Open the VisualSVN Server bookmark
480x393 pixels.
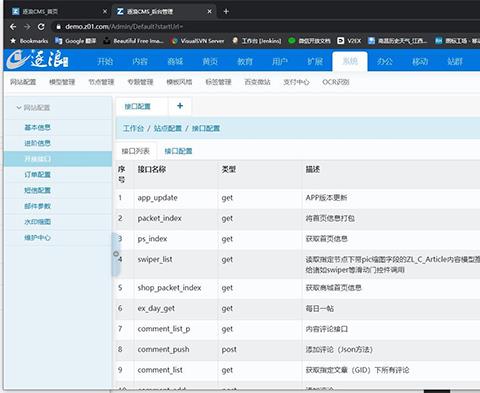tap(197, 41)
